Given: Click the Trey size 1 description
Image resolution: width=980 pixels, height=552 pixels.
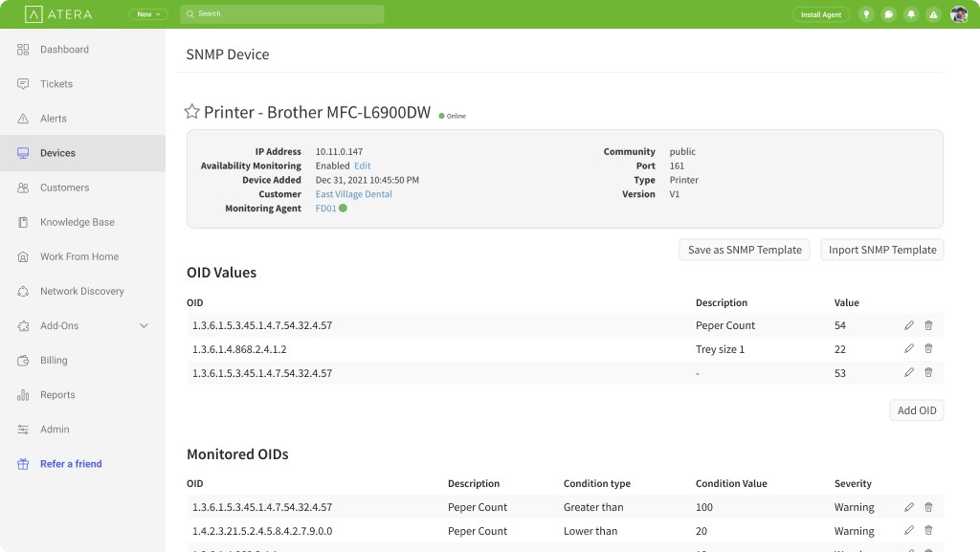Looking at the screenshot, I should (720, 349).
